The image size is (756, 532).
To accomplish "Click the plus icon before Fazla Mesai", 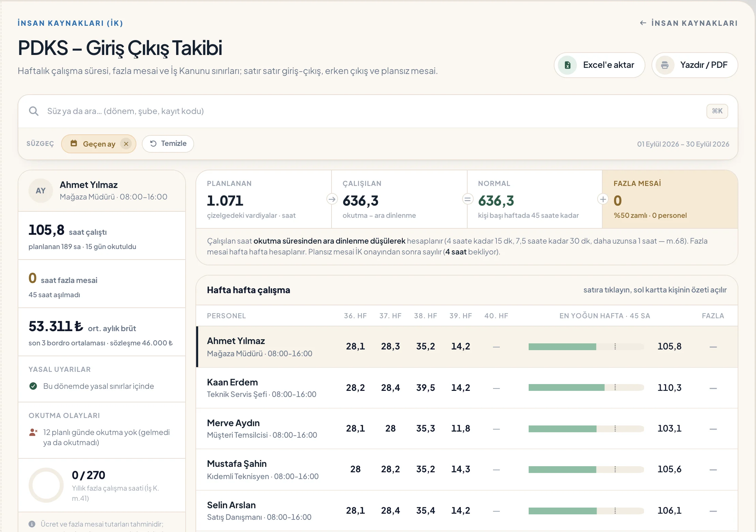I will click(x=603, y=199).
